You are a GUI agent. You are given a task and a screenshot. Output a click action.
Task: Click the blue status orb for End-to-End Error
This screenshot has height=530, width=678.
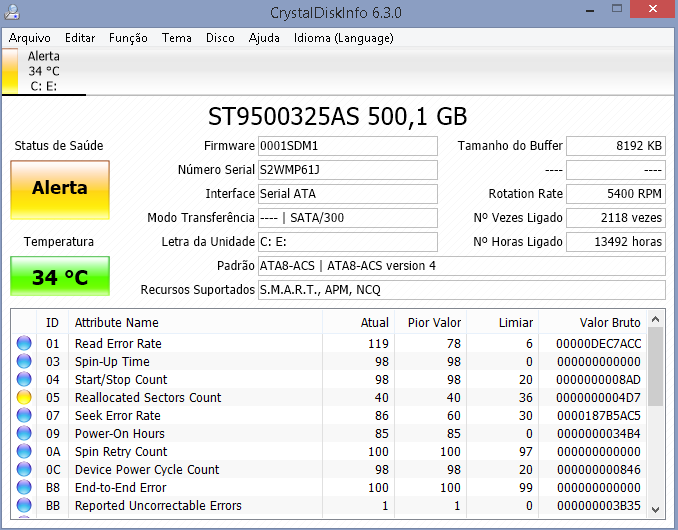24,488
